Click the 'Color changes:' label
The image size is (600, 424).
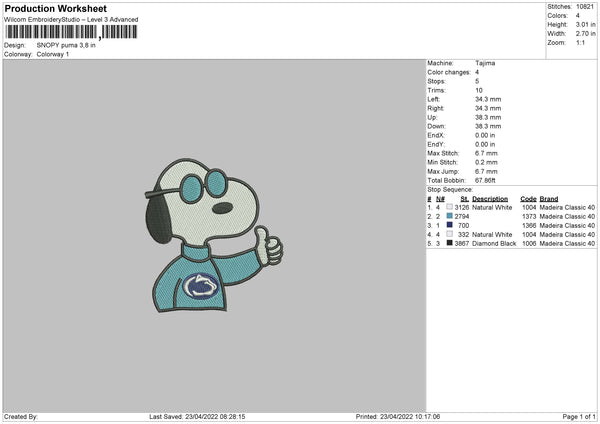[449, 72]
